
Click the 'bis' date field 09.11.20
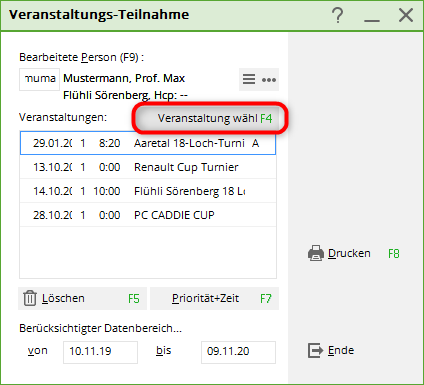click(238, 352)
